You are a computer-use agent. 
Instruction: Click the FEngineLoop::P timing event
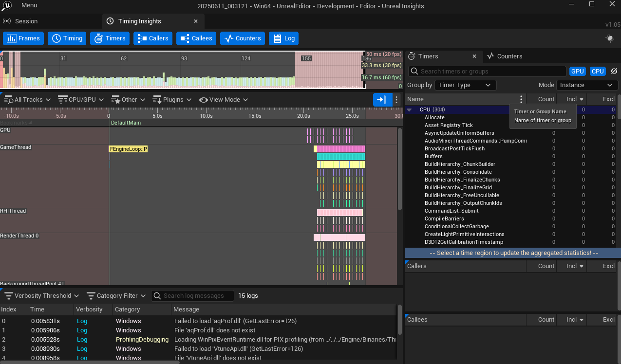click(x=128, y=149)
